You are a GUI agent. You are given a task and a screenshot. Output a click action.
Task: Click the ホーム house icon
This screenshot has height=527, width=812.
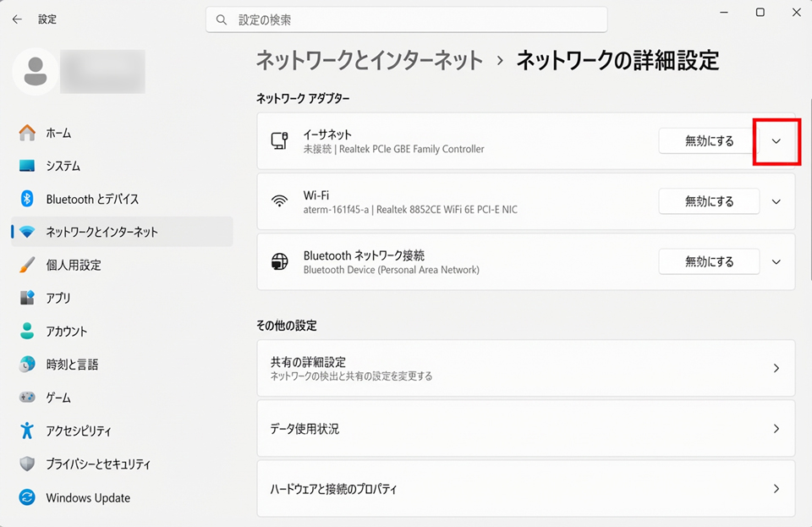(27, 133)
